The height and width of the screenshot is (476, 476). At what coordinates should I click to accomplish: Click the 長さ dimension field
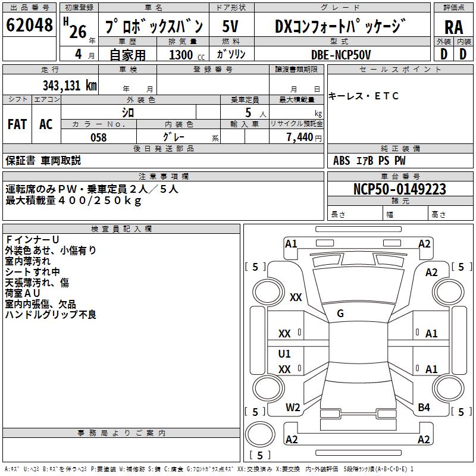[355, 214]
